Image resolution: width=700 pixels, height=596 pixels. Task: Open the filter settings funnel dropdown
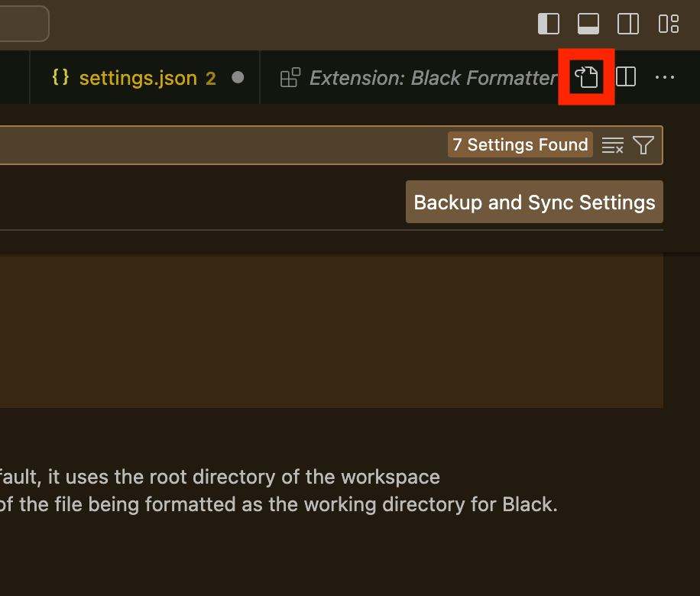coord(643,145)
